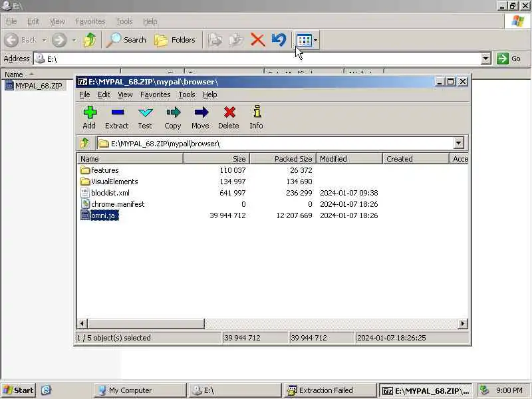Switch to Extraction Failed taskbar window
Viewport: 532px width, 399px height.
tap(330, 390)
